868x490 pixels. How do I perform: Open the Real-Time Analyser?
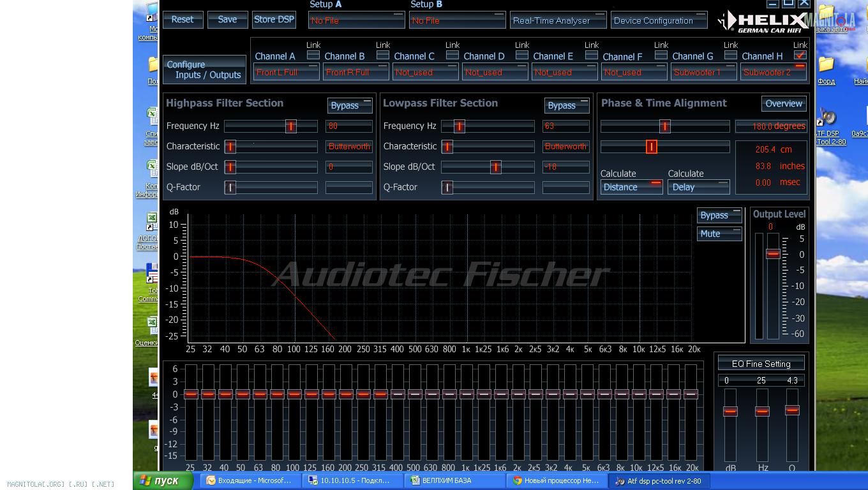(558, 20)
